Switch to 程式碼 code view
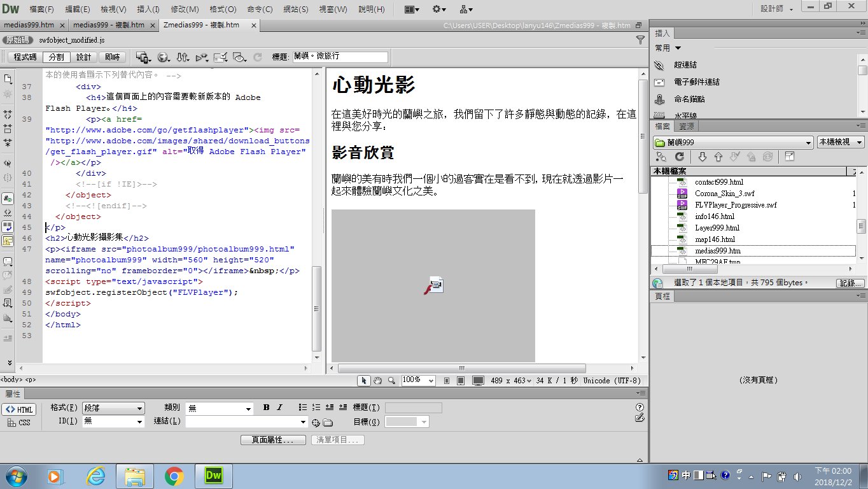The width and height of the screenshot is (868, 489). 25,57
